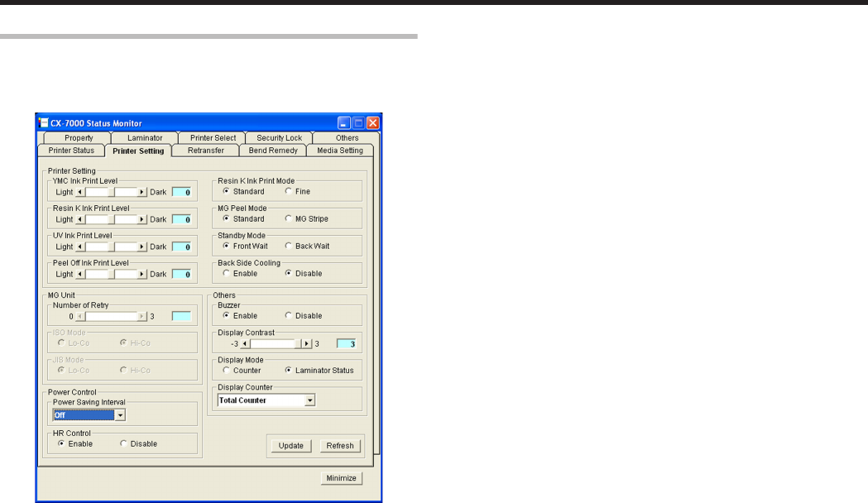Screen dimensions: 868x503
Task: Click the Display Contrast left arrow
Action: coord(245,343)
